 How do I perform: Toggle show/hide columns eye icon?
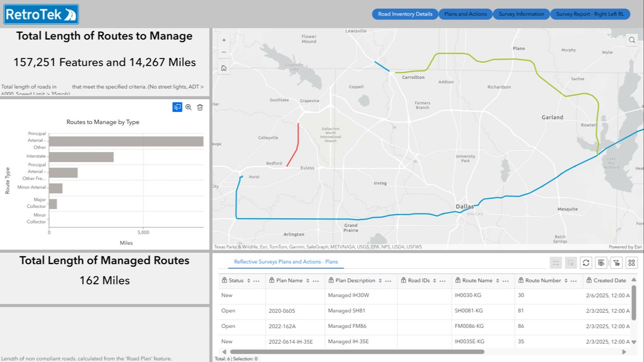pos(601,263)
